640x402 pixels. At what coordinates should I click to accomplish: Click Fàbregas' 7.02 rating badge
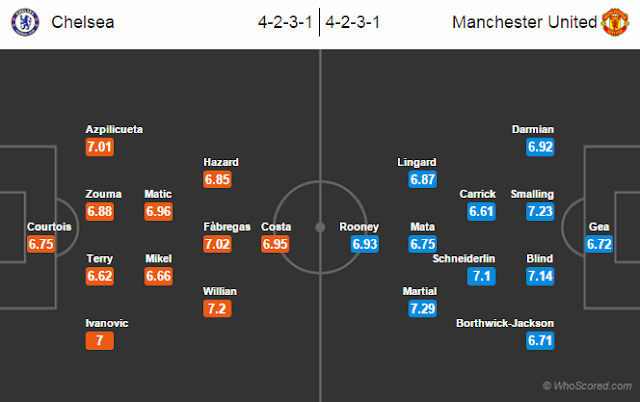click(217, 244)
